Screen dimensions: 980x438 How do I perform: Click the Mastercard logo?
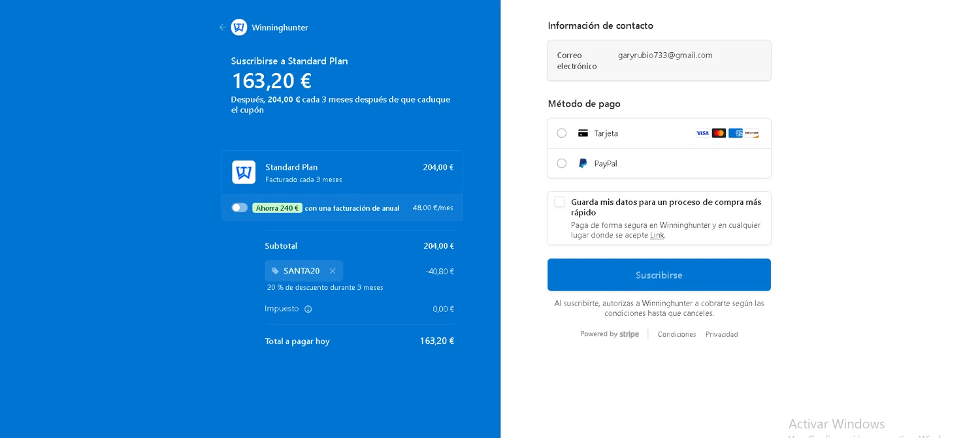coord(719,133)
